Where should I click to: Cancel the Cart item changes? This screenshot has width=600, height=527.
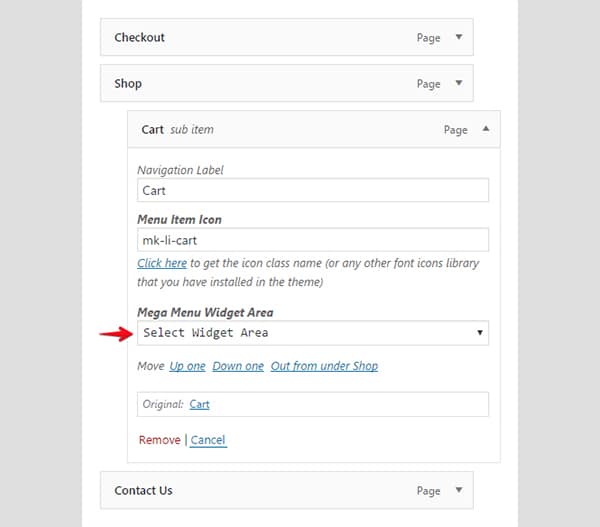click(208, 440)
